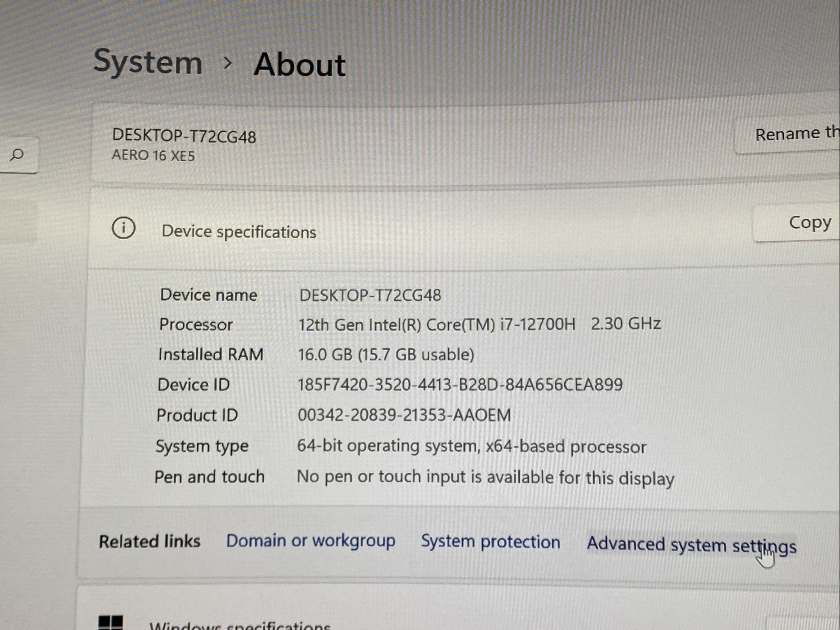The height and width of the screenshot is (630, 840).
Task: Click the search magnifier icon in sidebar
Action: point(17,155)
